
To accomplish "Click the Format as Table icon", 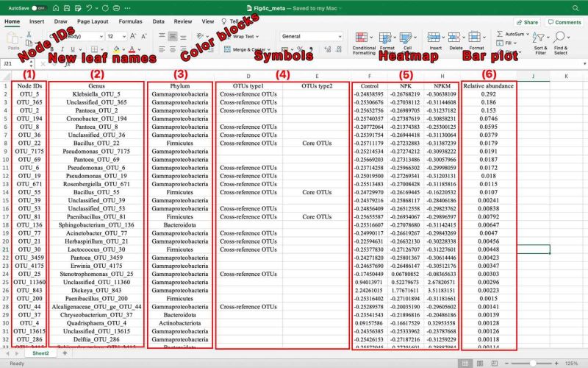I will [x=385, y=38].
